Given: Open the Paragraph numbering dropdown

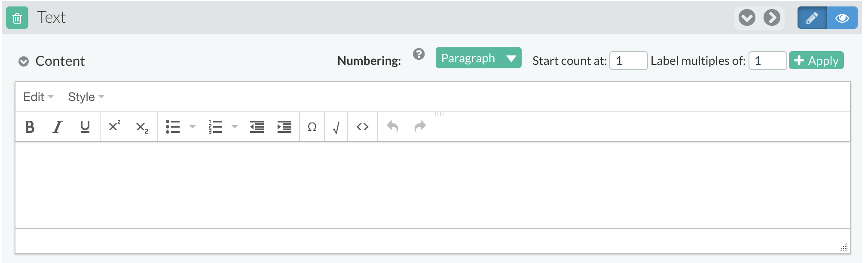Looking at the screenshot, I should coord(479,58).
